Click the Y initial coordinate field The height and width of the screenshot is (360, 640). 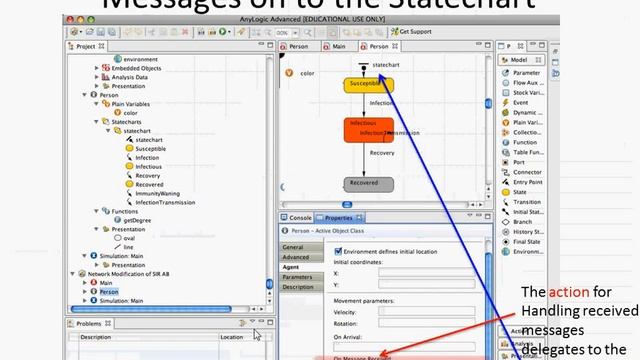click(x=427, y=284)
